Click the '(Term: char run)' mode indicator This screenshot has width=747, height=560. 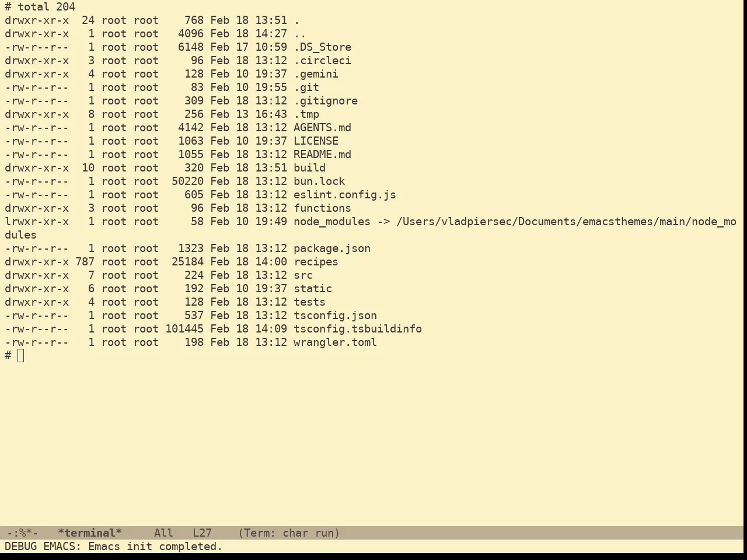pos(289,533)
